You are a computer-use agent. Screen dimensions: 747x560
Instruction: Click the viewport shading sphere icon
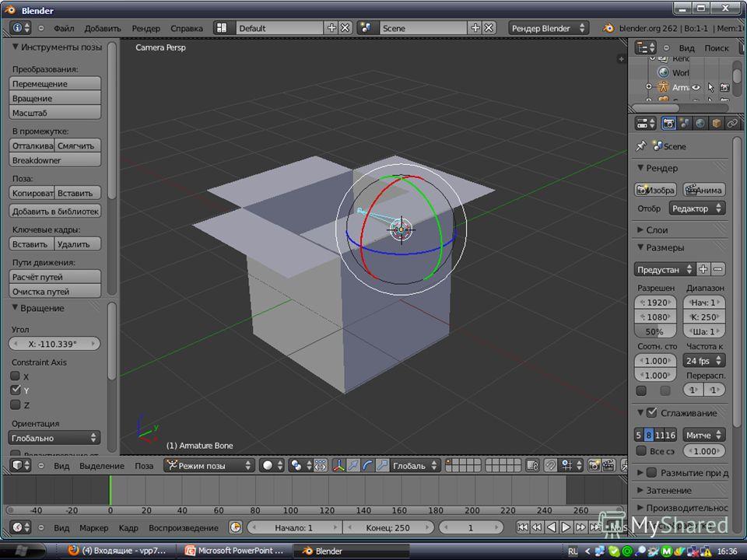[272, 465]
